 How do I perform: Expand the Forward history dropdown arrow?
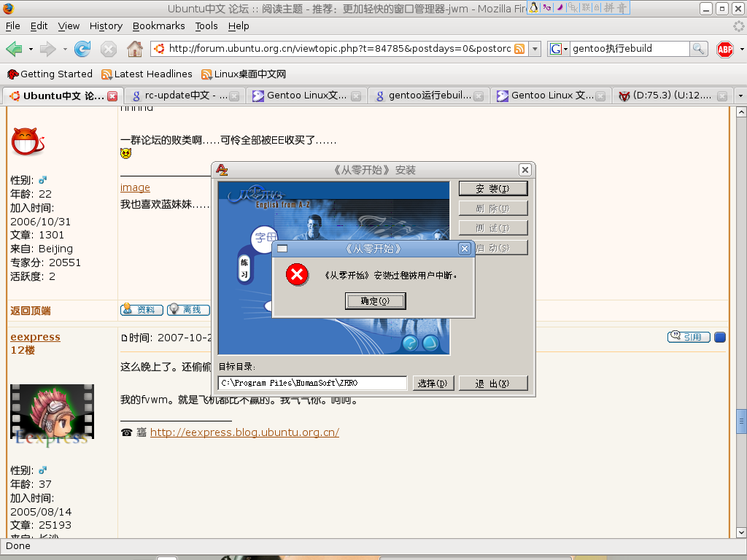tap(65, 49)
